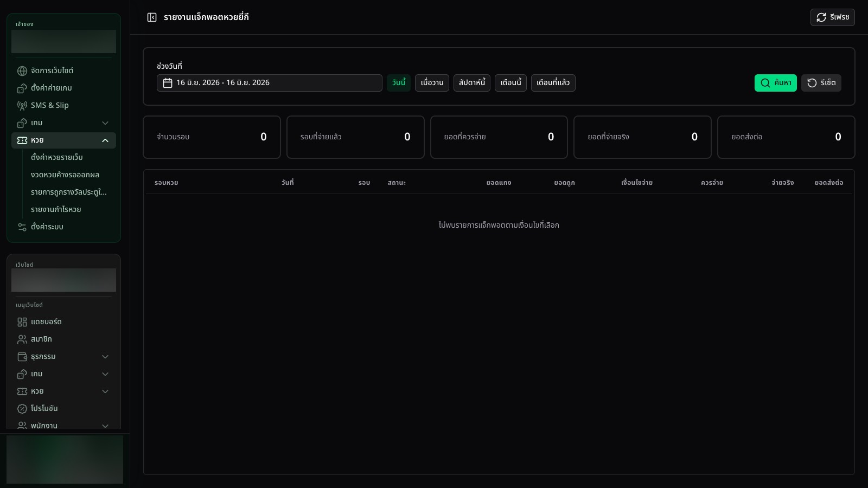Open งวดหวยค้างรอออกผล submenu item
868x488 pixels.
click(x=65, y=175)
